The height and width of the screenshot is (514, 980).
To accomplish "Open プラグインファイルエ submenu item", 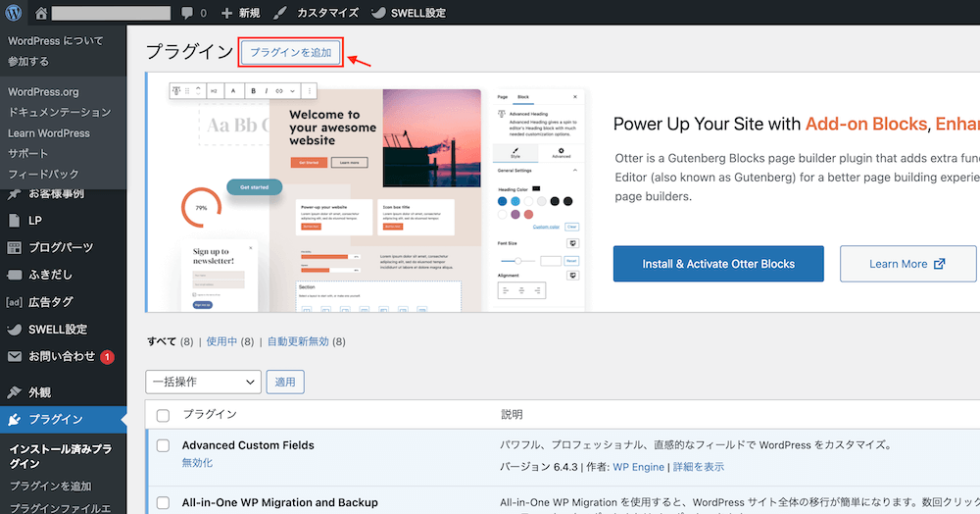I will point(60,508).
